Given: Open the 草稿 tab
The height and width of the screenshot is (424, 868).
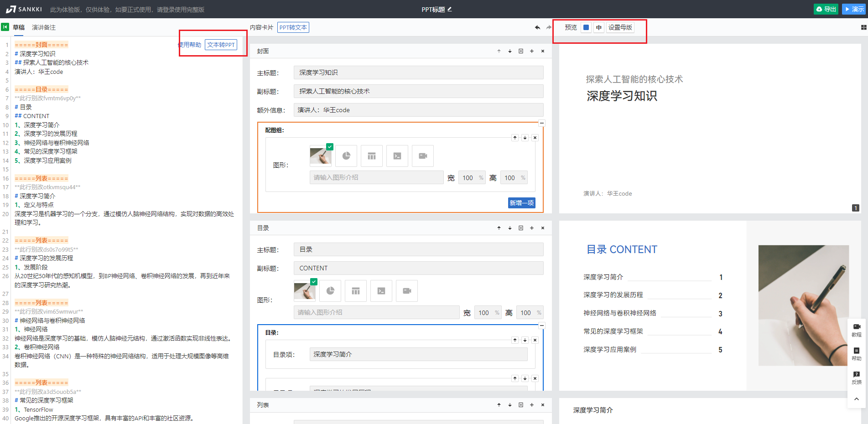Looking at the screenshot, I should 19,27.
